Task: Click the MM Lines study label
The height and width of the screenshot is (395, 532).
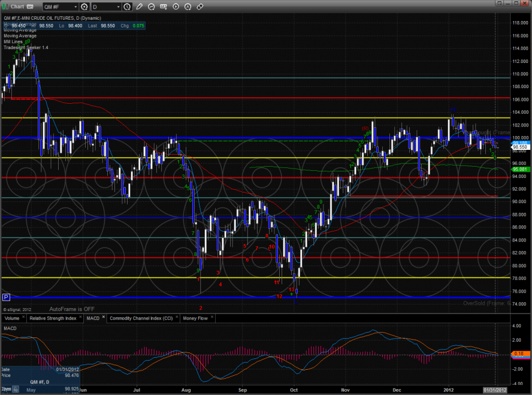Action: [x=13, y=42]
